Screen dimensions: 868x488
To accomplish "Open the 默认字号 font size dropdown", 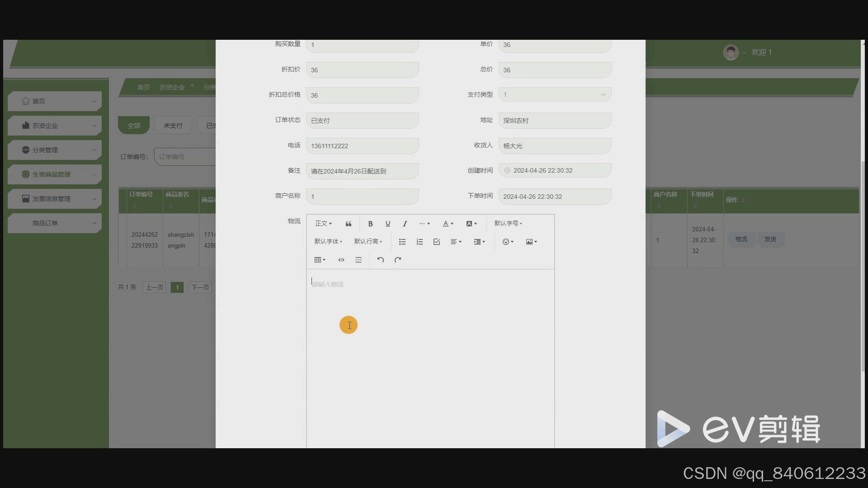I will click(x=508, y=223).
